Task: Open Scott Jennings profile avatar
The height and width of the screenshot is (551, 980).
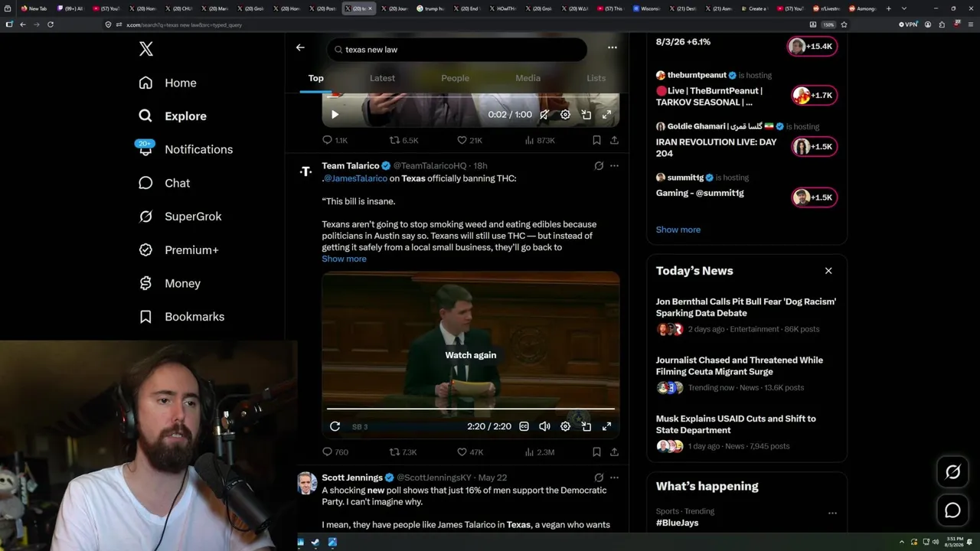Action: (306, 483)
